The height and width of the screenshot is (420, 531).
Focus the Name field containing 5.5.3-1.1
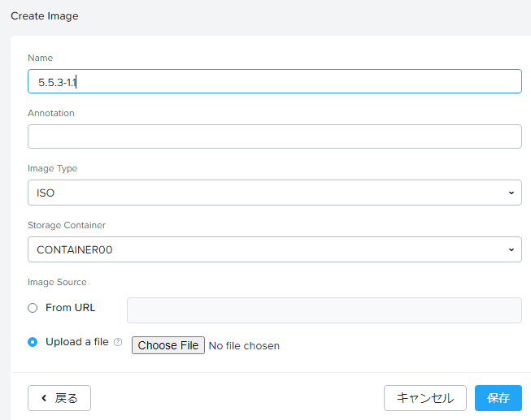(x=274, y=81)
